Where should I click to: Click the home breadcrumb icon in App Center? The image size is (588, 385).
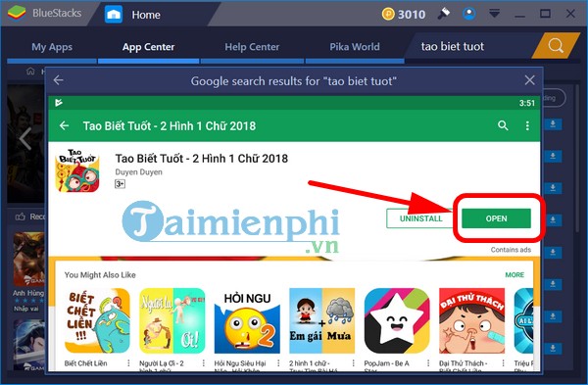click(30, 71)
